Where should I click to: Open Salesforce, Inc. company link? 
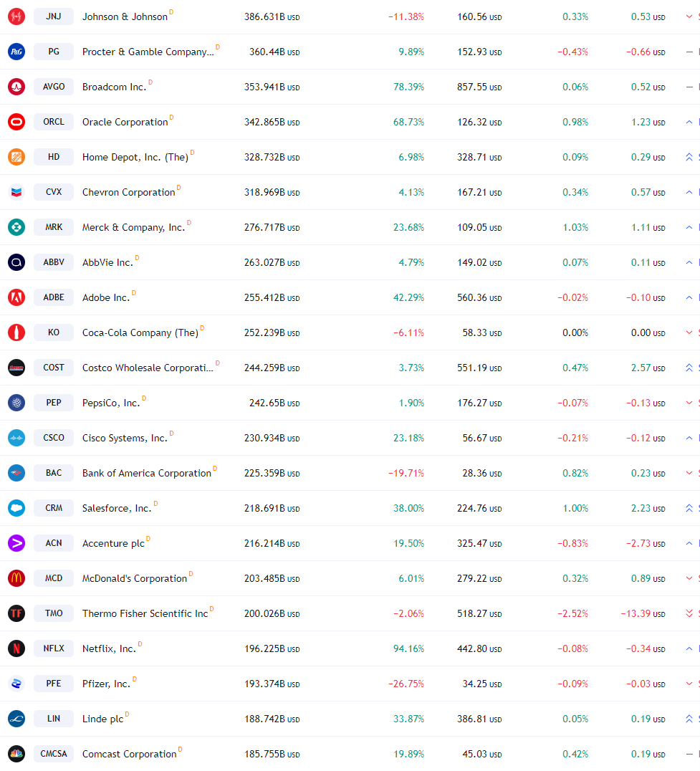click(x=117, y=509)
